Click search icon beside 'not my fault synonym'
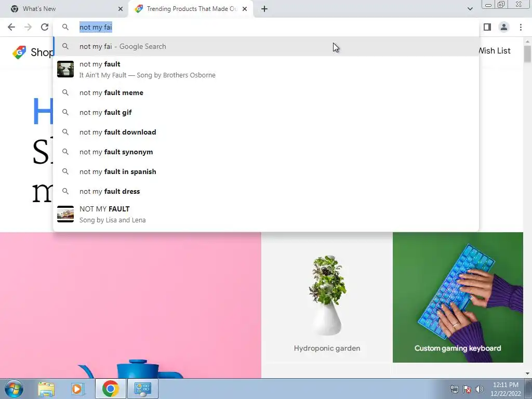Viewport: 532px width, 399px height. point(65,152)
